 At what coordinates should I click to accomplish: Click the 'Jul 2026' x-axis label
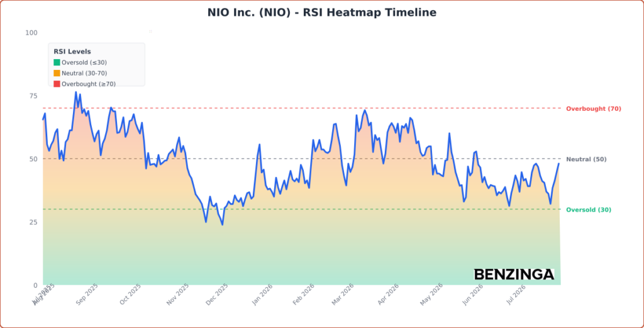pos(516,294)
